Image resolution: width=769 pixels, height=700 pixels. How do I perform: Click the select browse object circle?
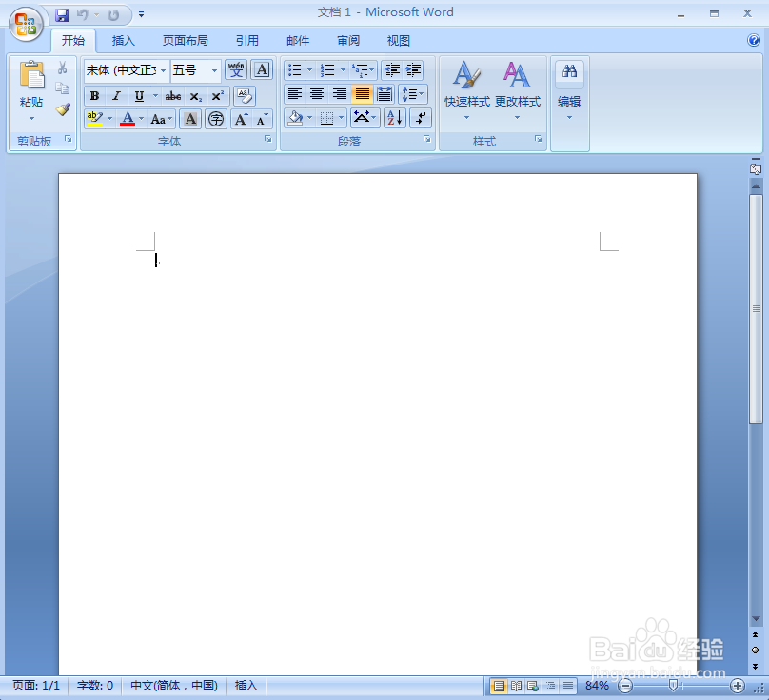click(x=756, y=650)
